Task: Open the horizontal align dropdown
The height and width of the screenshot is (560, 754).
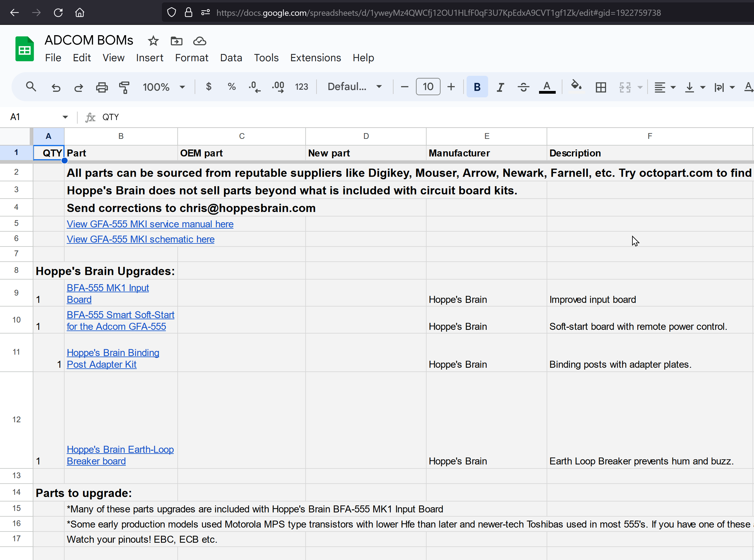Action: pyautogui.click(x=664, y=87)
